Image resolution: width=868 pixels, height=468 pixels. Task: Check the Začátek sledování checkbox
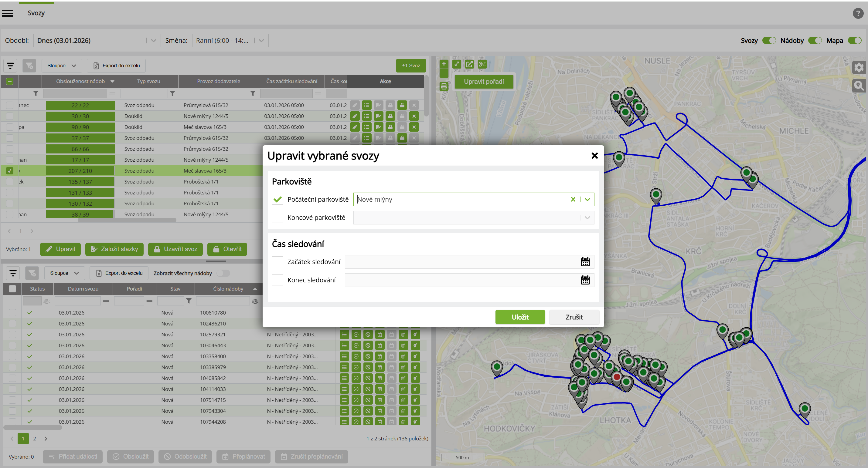click(277, 262)
